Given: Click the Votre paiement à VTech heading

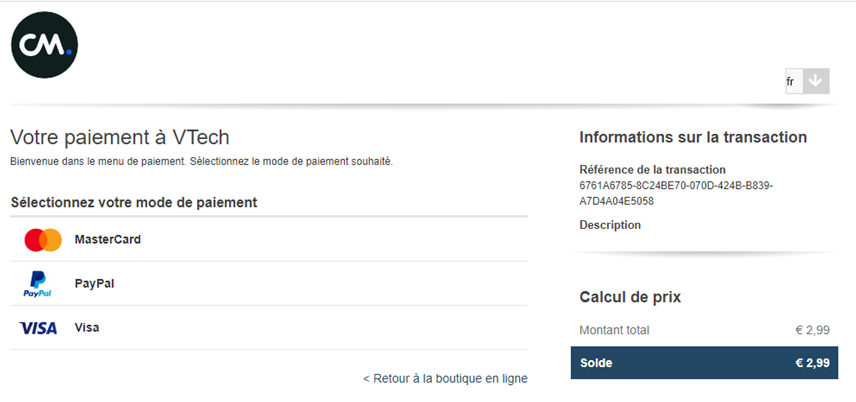Looking at the screenshot, I should pyautogui.click(x=120, y=138).
